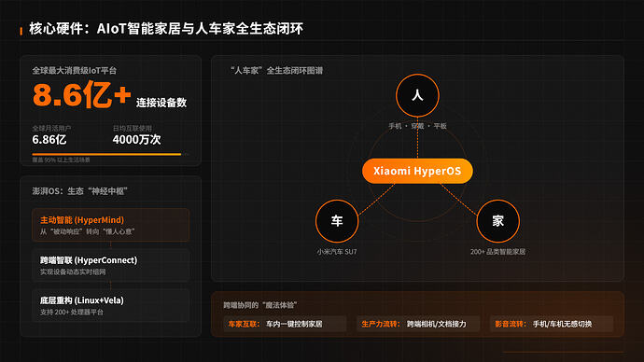Click the 6.86亿 monthly users value

[x=49, y=140]
